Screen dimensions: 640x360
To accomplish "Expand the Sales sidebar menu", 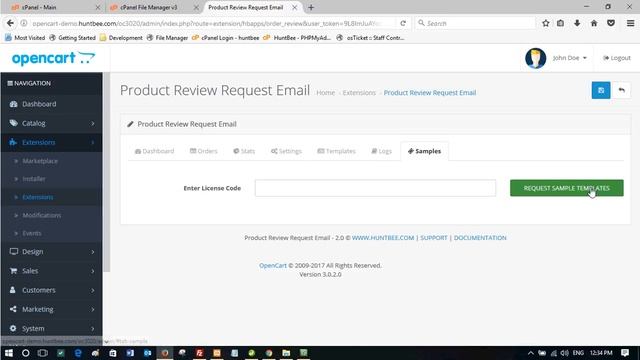I will (51, 271).
